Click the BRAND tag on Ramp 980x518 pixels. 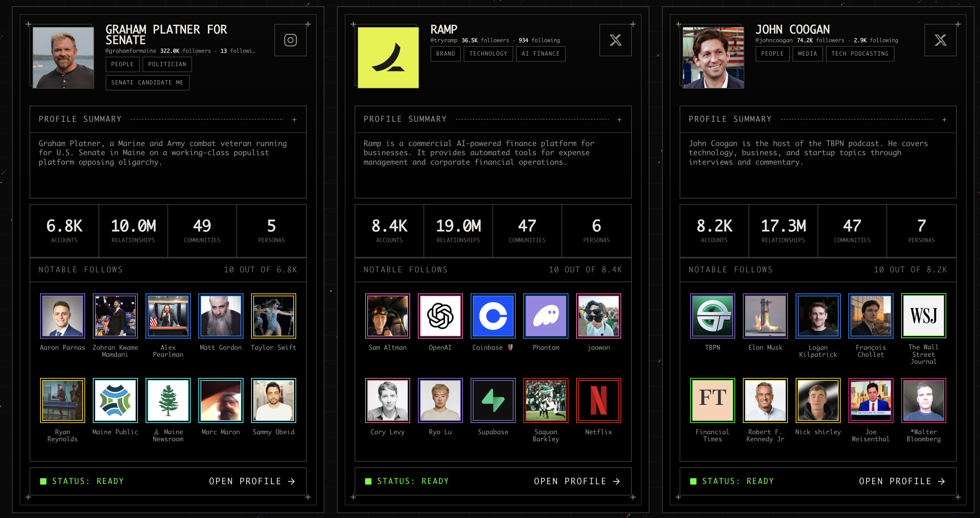(445, 53)
